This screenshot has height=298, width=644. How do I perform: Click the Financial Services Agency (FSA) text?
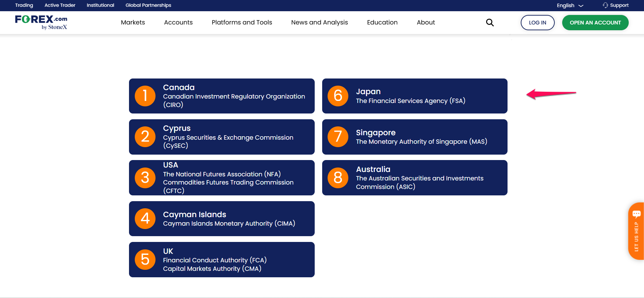click(x=411, y=101)
